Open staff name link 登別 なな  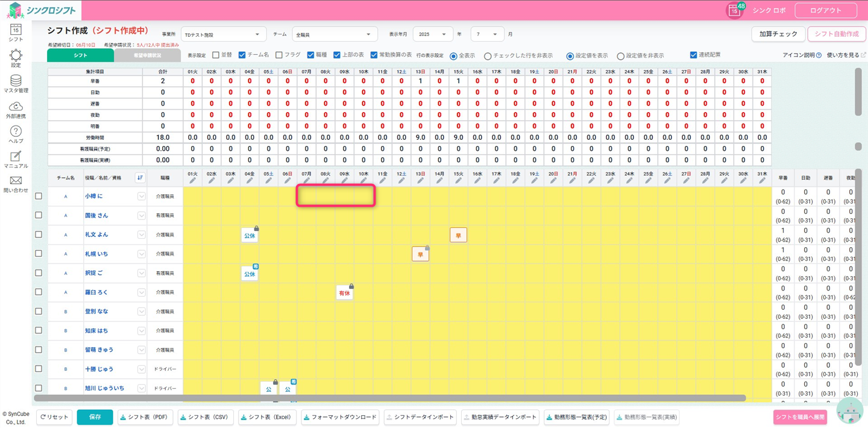click(96, 312)
